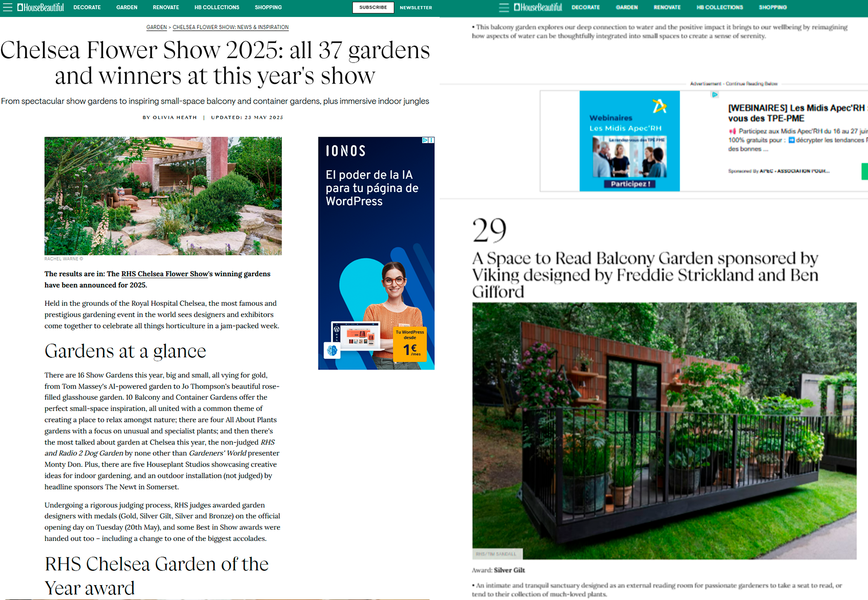Click House Beautiful logo in right page
The image size is (868, 600).
tap(538, 7)
